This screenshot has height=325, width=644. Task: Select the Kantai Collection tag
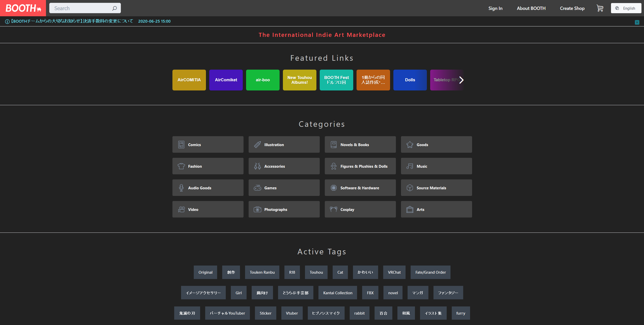337,293
